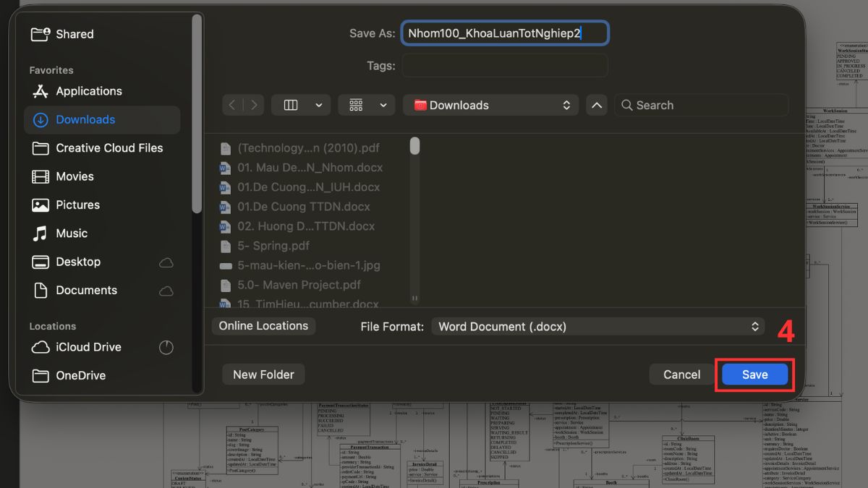
Task: Click the Save button
Action: [x=754, y=374]
